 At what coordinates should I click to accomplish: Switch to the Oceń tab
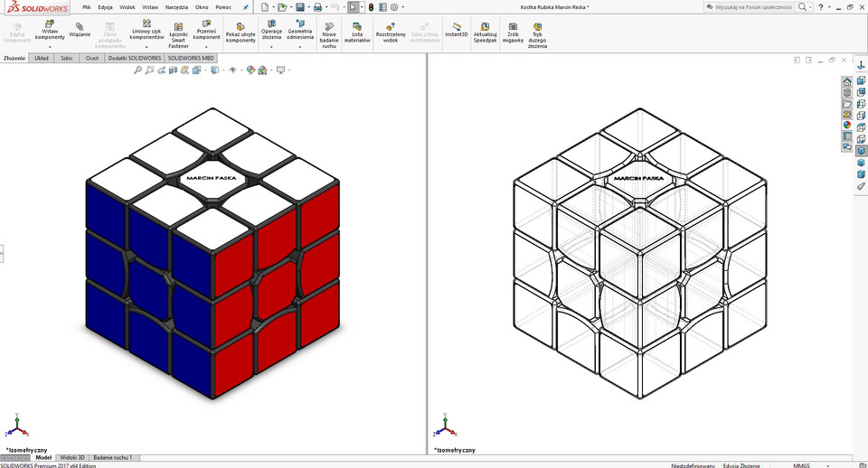(x=92, y=58)
